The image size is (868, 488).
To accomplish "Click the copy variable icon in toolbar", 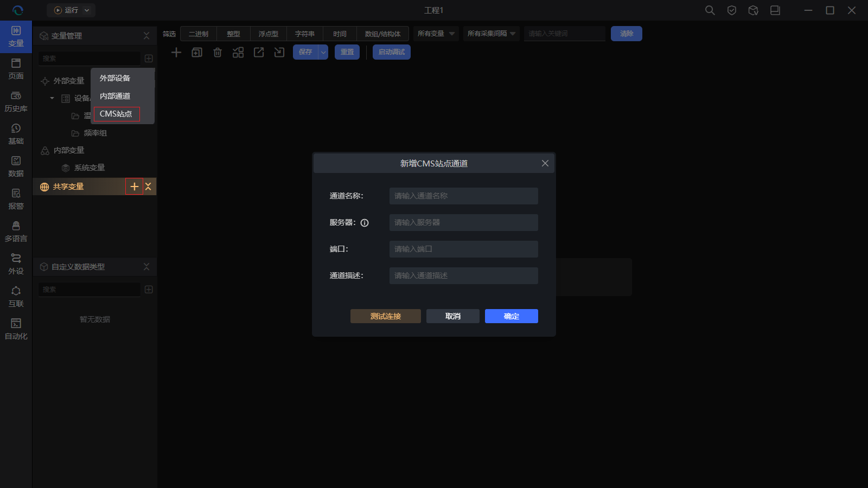I will [197, 52].
